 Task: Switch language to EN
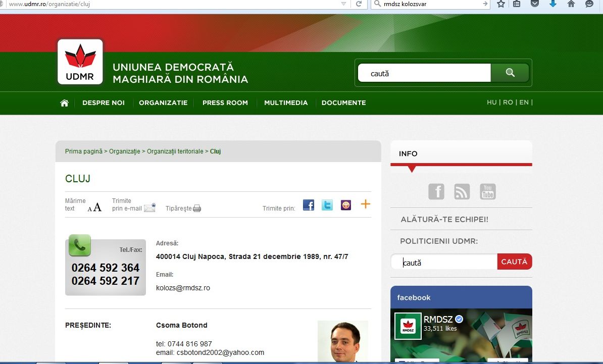point(524,102)
